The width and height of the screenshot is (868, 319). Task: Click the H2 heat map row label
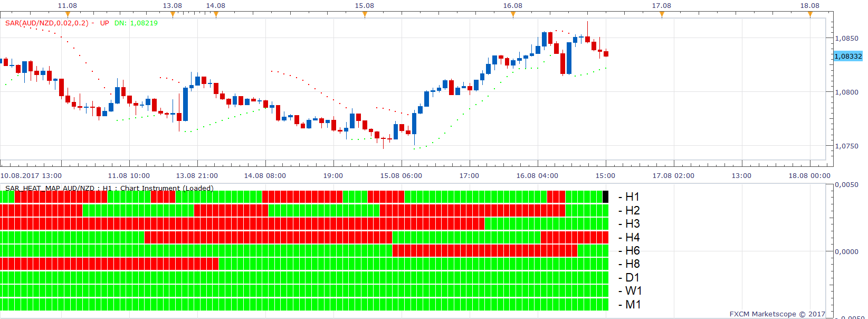point(629,210)
